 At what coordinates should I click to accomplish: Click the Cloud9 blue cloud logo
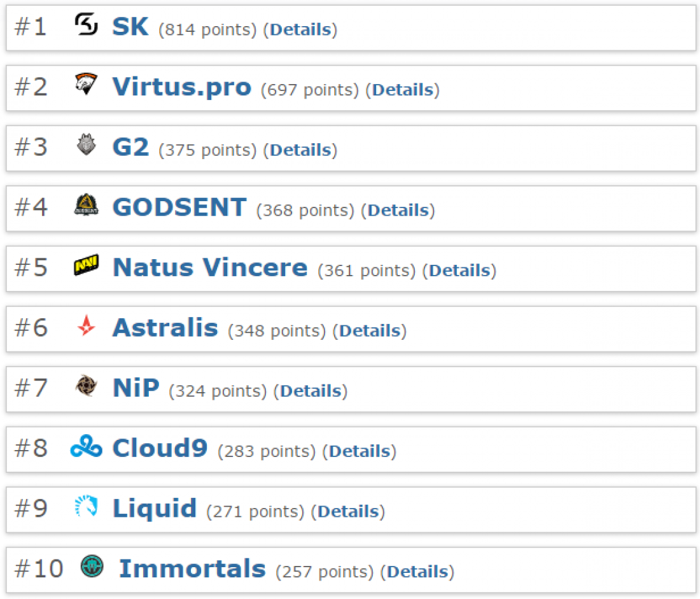(x=86, y=446)
